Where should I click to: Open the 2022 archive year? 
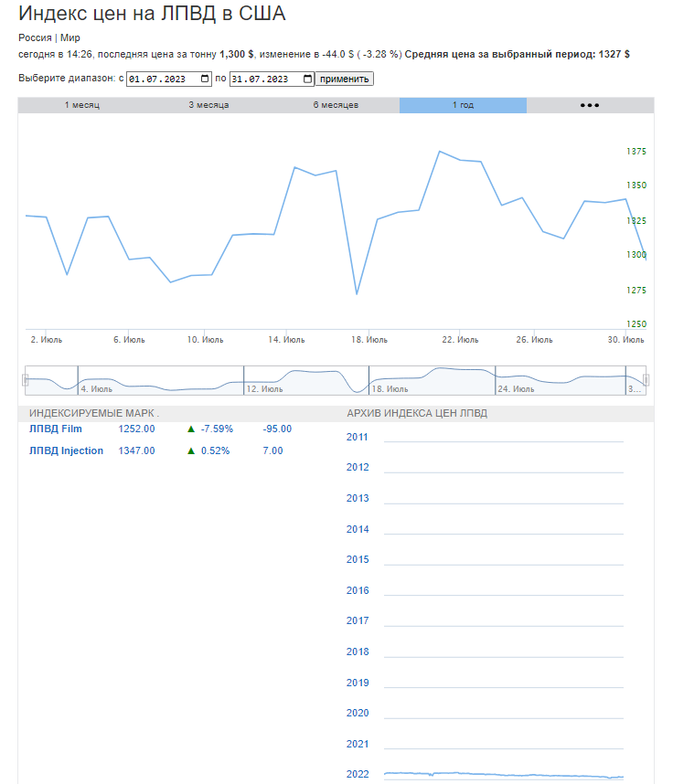coord(358,775)
